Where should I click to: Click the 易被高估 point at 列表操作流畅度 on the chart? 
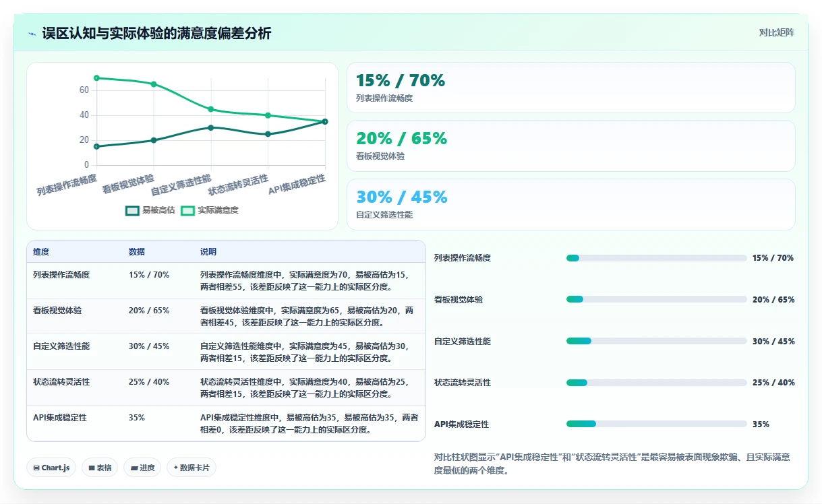[x=96, y=146]
